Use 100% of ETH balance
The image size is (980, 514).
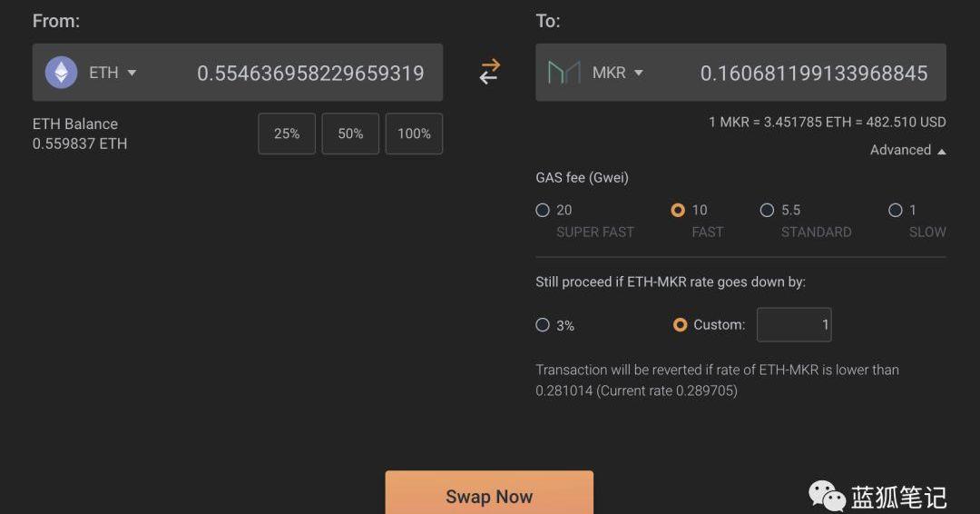pos(414,133)
